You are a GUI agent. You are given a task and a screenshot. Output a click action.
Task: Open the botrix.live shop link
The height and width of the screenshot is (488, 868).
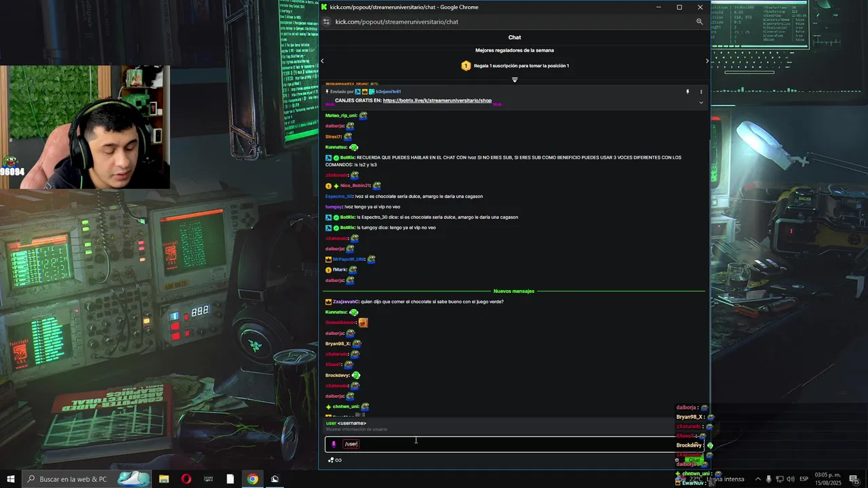pyautogui.click(x=437, y=100)
